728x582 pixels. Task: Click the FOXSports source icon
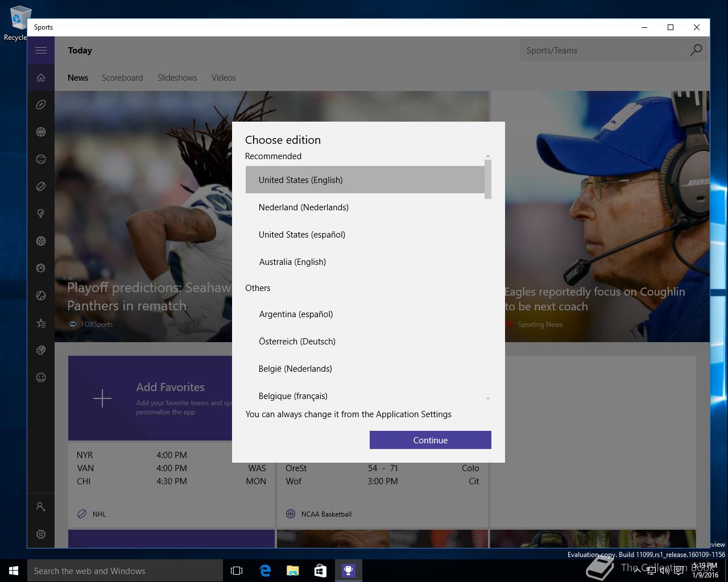point(72,324)
